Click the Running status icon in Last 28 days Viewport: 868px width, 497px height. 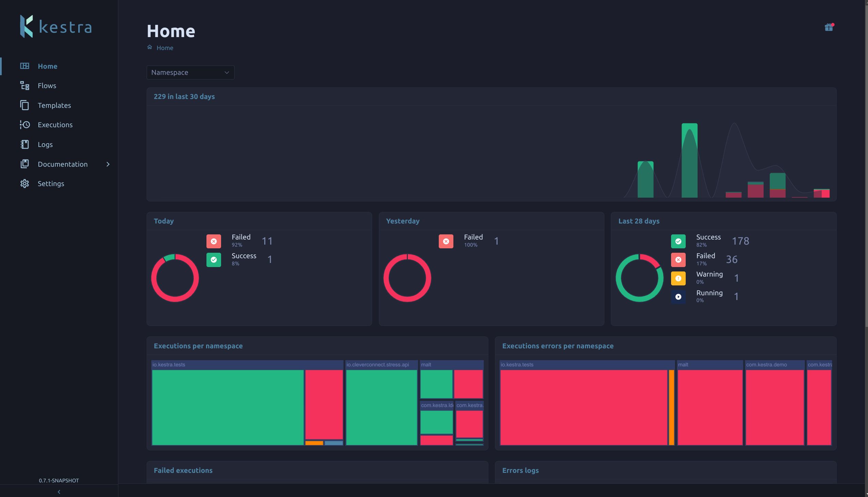pyautogui.click(x=678, y=297)
